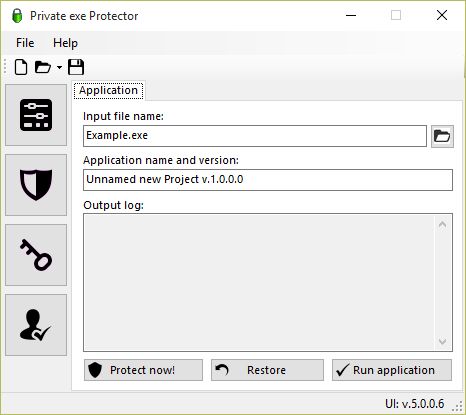Click the open folder toolbar icon
This screenshot has height=415, width=466.
point(43,67)
